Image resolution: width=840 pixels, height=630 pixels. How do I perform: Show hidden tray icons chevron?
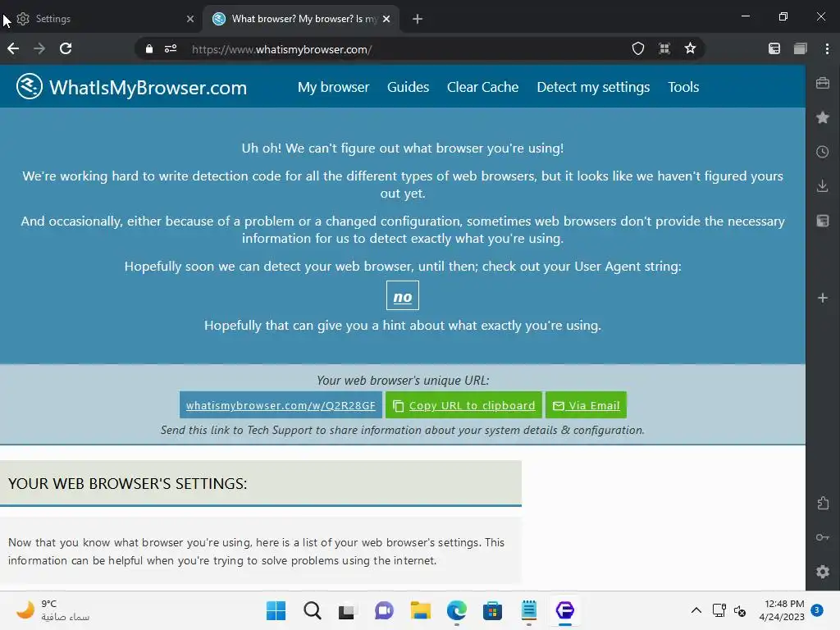(696, 610)
